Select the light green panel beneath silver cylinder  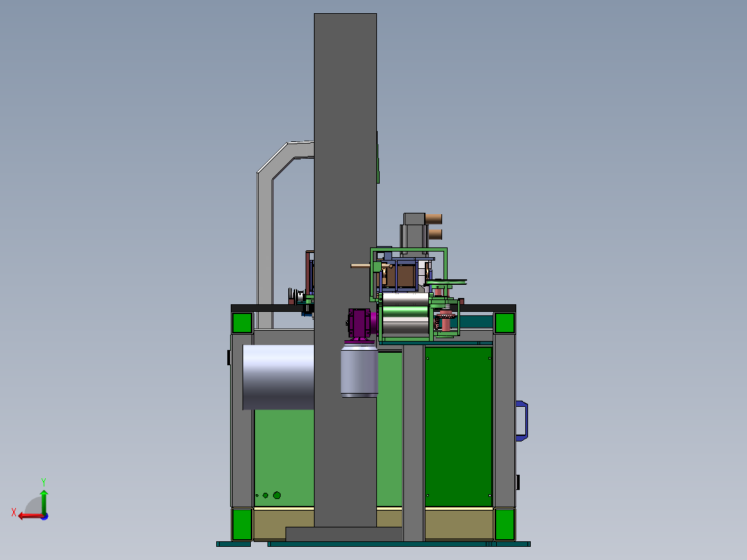click(x=284, y=457)
